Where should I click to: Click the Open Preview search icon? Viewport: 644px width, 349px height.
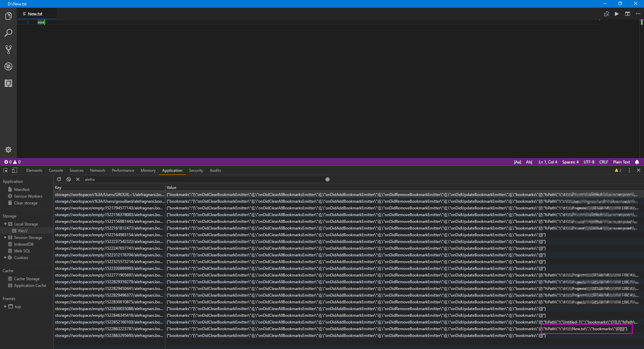606,14
